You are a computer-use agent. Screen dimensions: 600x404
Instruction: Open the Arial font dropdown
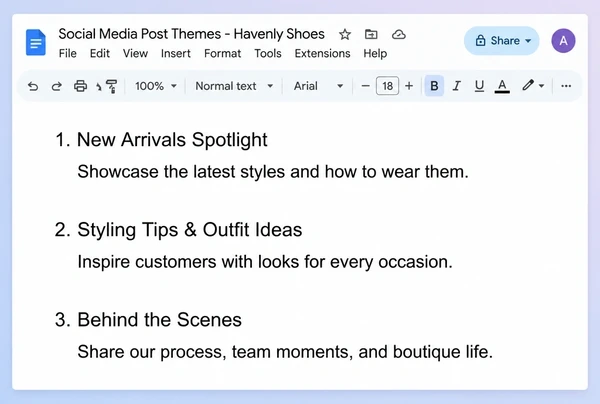point(318,86)
